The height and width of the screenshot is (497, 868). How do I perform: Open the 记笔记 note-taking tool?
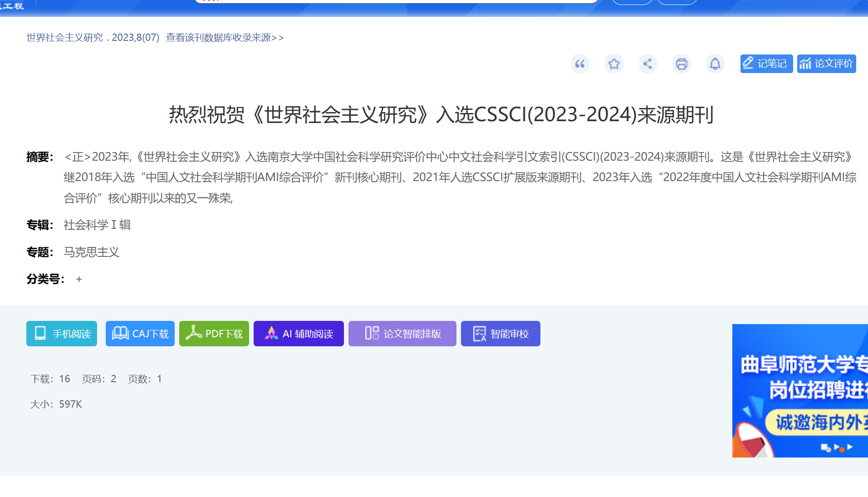766,64
